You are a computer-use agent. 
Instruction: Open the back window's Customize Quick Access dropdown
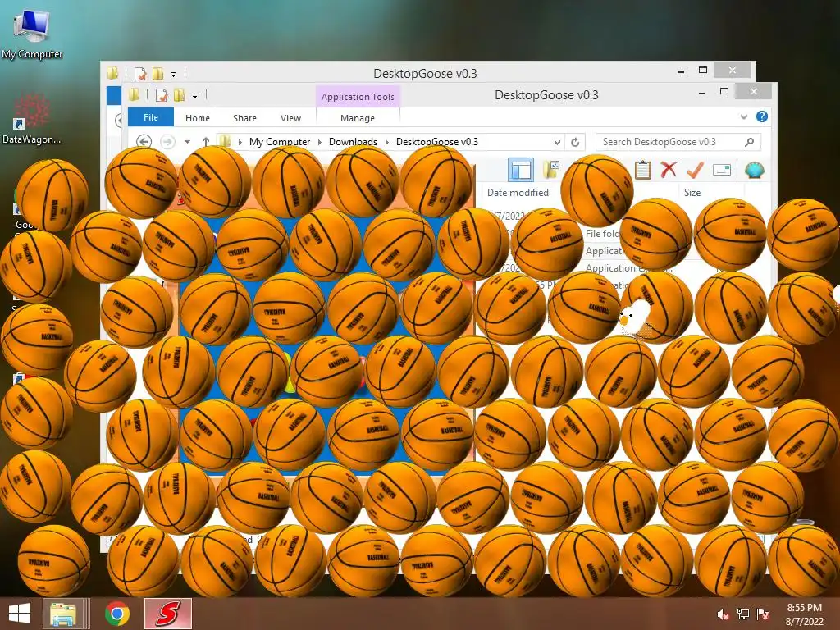(x=174, y=75)
